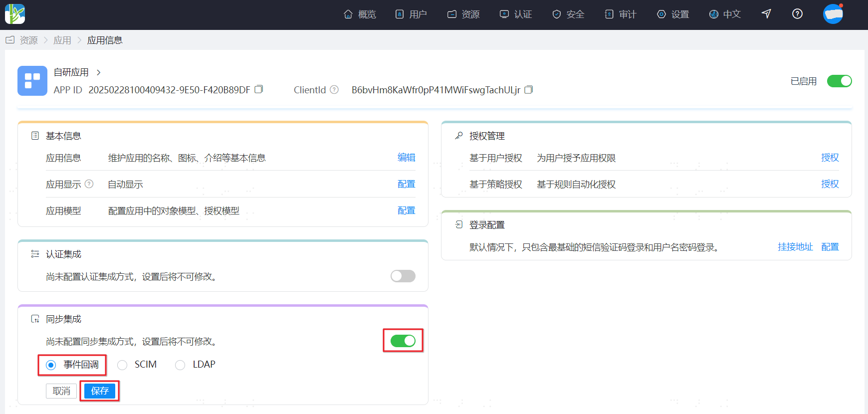Copy the APP ID value

pyautogui.click(x=258, y=89)
